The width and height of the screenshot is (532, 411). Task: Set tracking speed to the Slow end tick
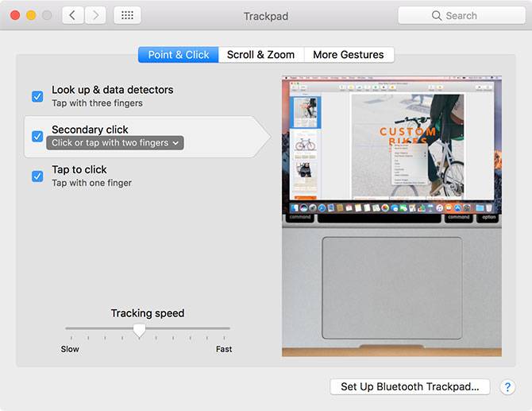click(x=71, y=338)
